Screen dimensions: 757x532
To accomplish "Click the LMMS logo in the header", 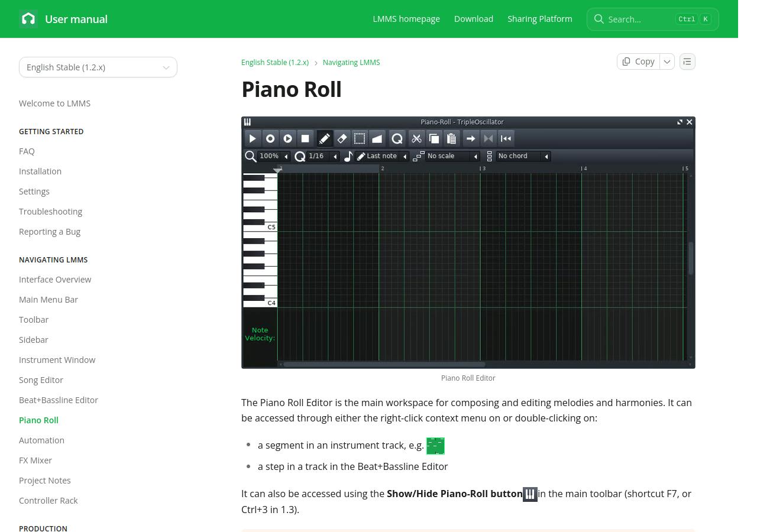I will click(x=28, y=19).
